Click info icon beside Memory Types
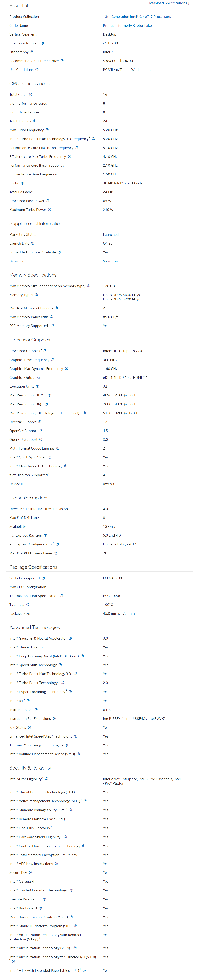Screen dimensions: 198x980 click(37, 295)
